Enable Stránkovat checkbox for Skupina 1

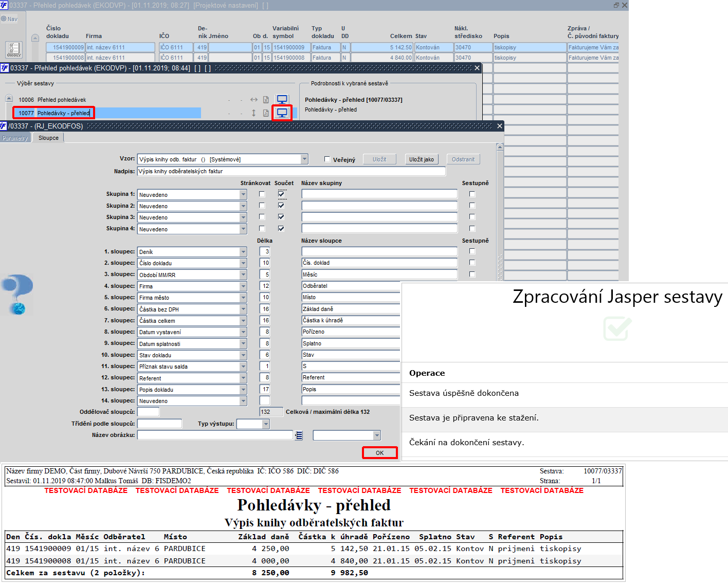click(x=262, y=194)
